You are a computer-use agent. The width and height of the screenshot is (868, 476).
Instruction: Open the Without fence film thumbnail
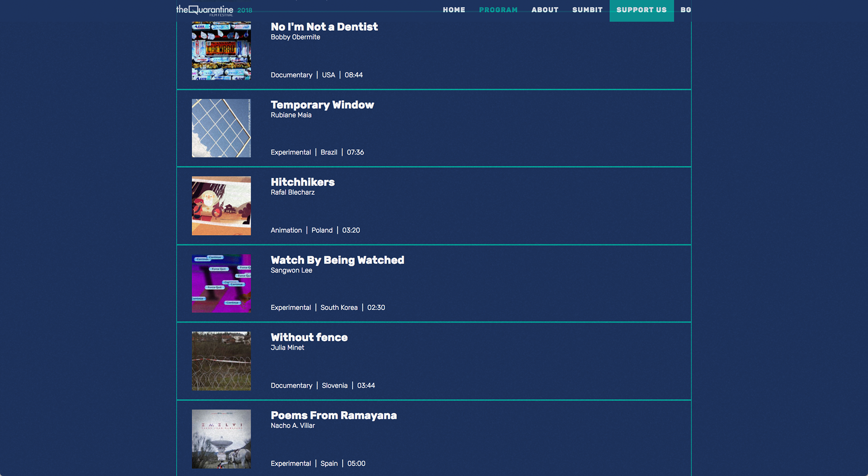221,361
